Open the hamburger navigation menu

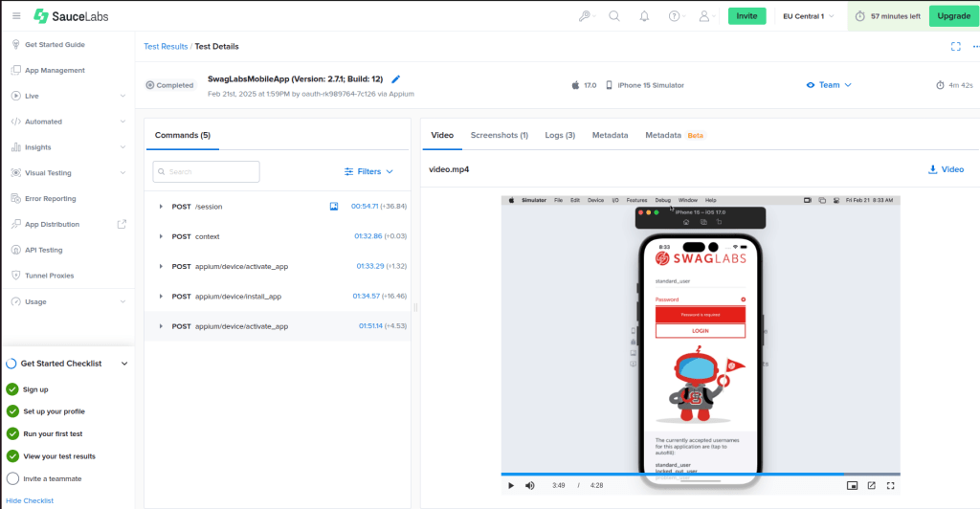coord(16,16)
